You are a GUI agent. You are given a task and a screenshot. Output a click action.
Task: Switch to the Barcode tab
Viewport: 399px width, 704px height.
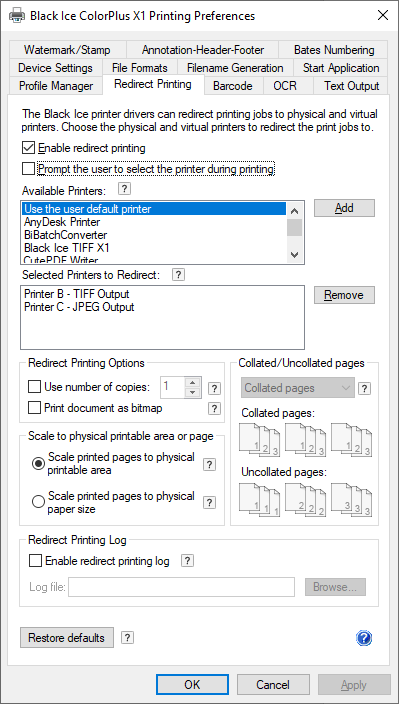point(232,86)
